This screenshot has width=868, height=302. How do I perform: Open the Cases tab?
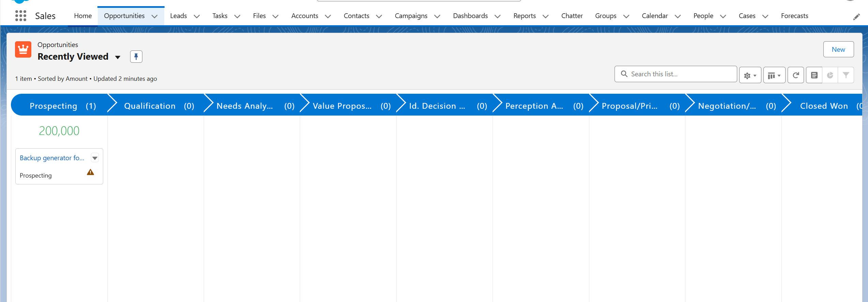[x=747, y=16]
